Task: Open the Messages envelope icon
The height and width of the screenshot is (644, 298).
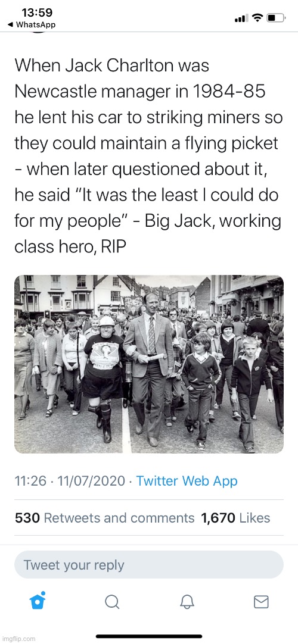Action: pyautogui.click(x=261, y=602)
